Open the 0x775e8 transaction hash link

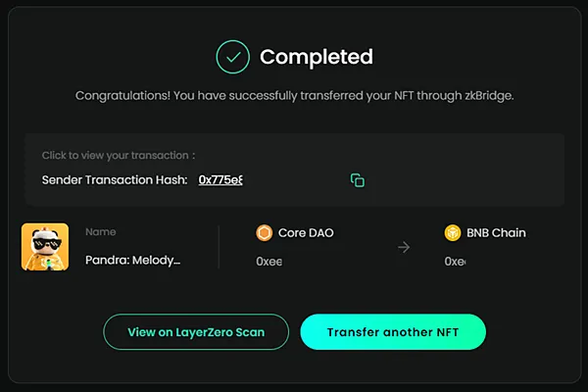click(220, 180)
